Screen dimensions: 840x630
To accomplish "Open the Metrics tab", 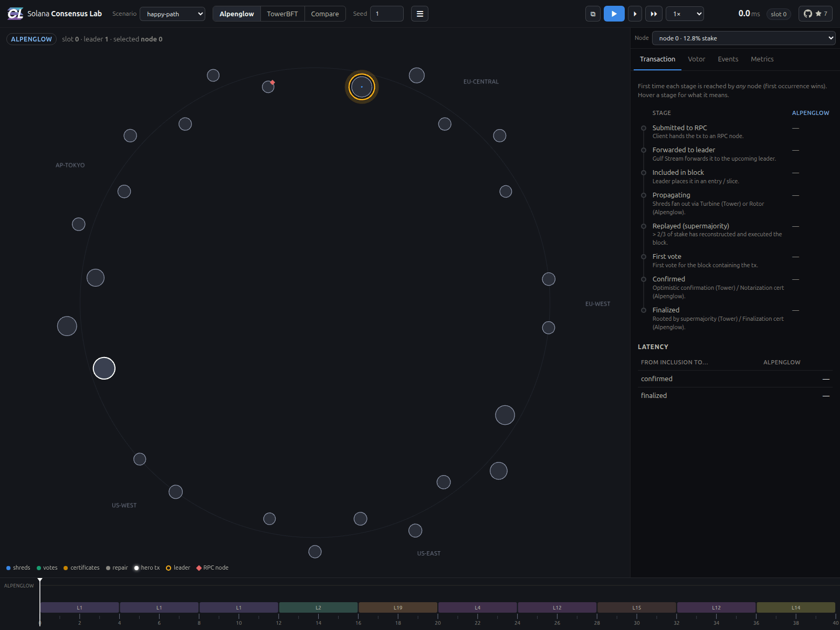I will (x=762, y=59).
